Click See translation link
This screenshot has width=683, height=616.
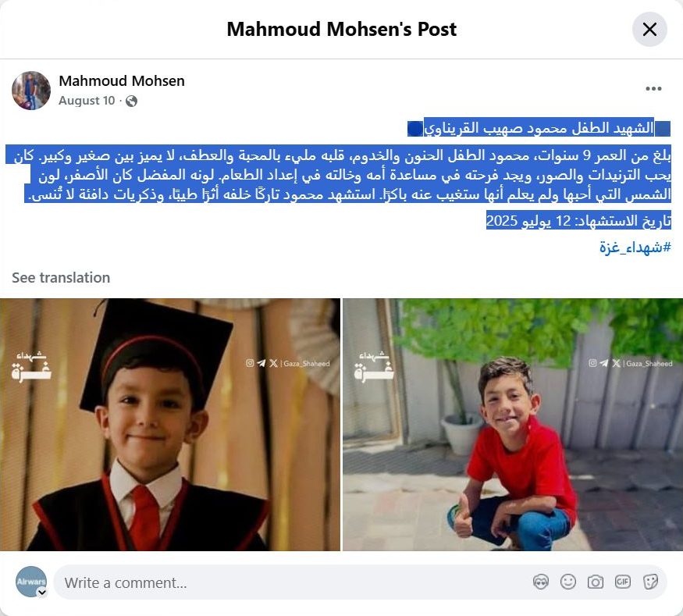coord(61,277)
